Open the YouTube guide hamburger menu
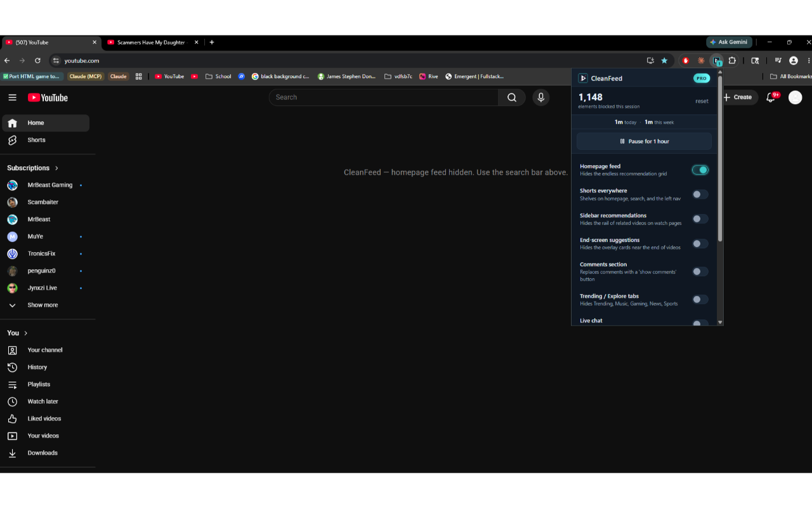Image resolution: width=812 pixels, height=508 pixels. (x=13, y=97)
